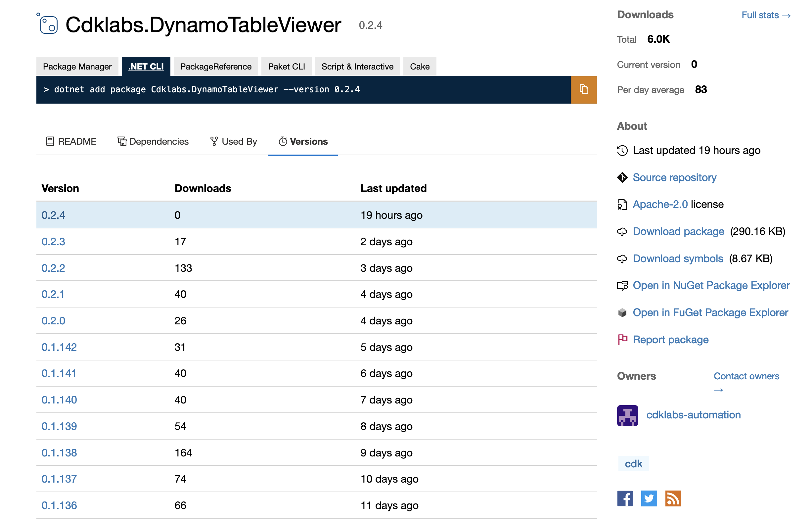Click the Cdklabs.DynamoTableViewer package icon

point(47,24)
